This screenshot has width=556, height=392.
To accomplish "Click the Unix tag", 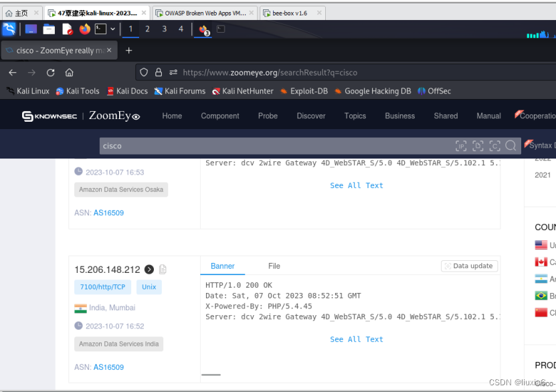I will click(x=149, y=287).
